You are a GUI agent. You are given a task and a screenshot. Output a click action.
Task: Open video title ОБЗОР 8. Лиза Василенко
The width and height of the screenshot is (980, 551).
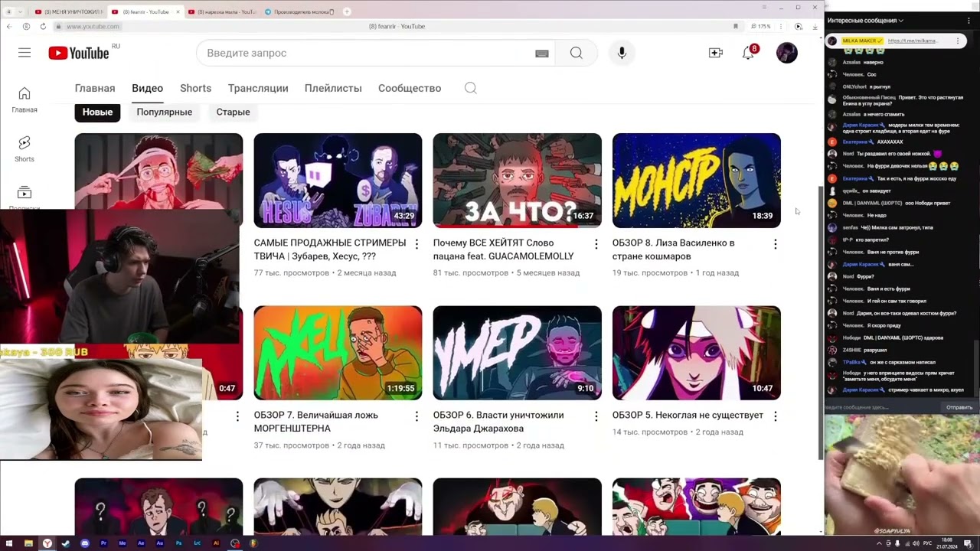click(674, 249)
